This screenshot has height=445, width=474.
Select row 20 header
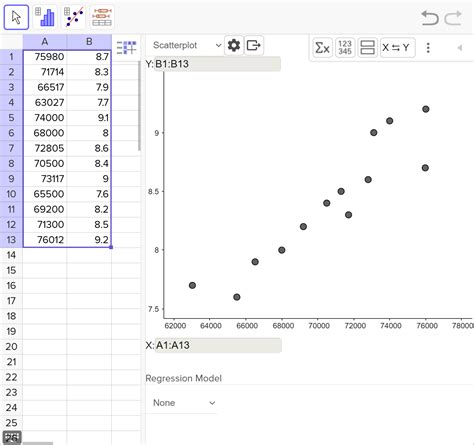(x=11, y=347)
